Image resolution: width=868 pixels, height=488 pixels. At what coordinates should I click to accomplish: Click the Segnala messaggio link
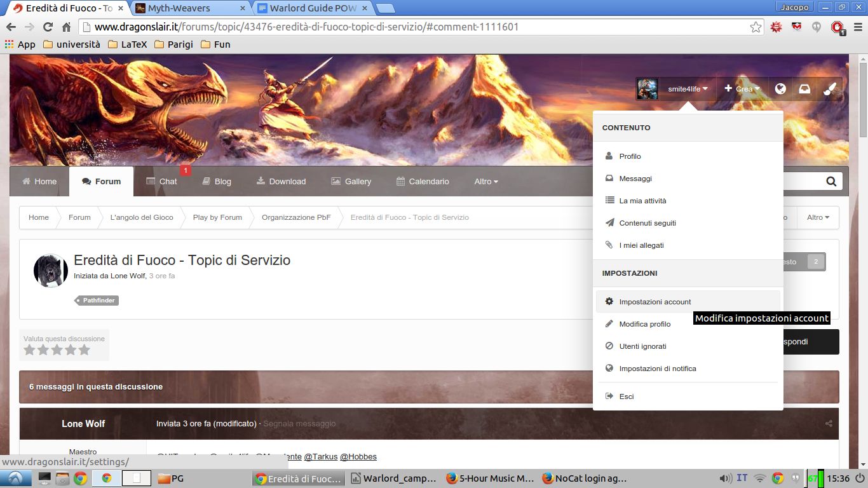(299, 424)
